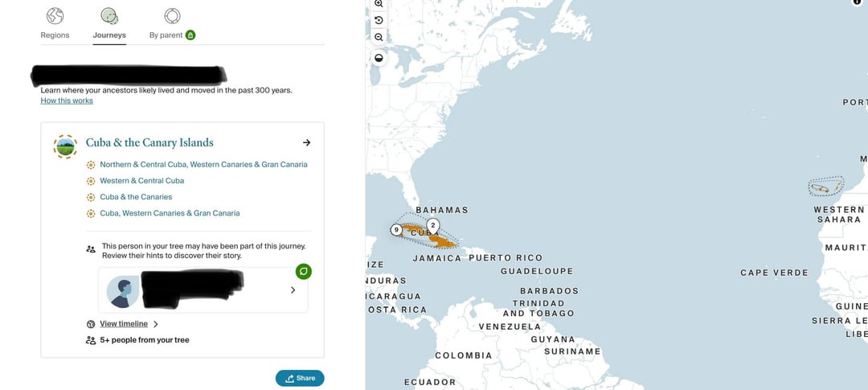Viewport: 868px width, 390px height.
Task: Zoom out on the map
Action: pyautogui.click(x=379, y=37)
